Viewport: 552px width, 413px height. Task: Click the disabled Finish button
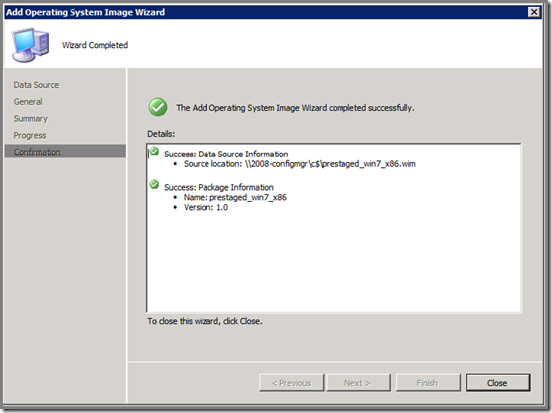point(428,382)
